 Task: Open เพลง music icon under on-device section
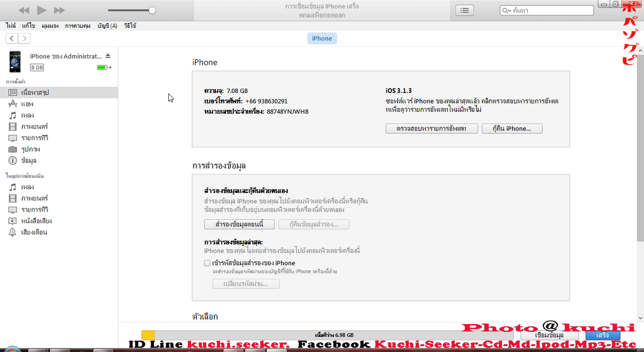tap(13, 187)
